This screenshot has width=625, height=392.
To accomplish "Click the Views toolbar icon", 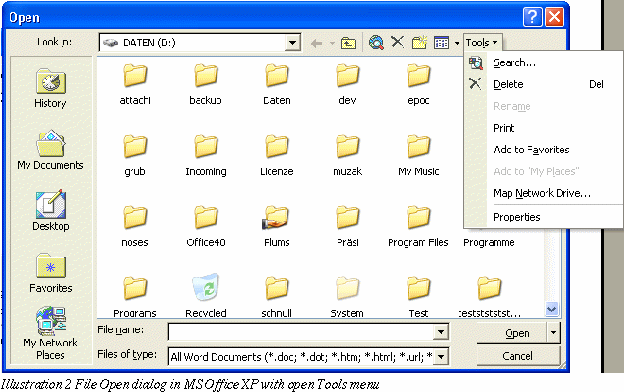I will (442, 43).
